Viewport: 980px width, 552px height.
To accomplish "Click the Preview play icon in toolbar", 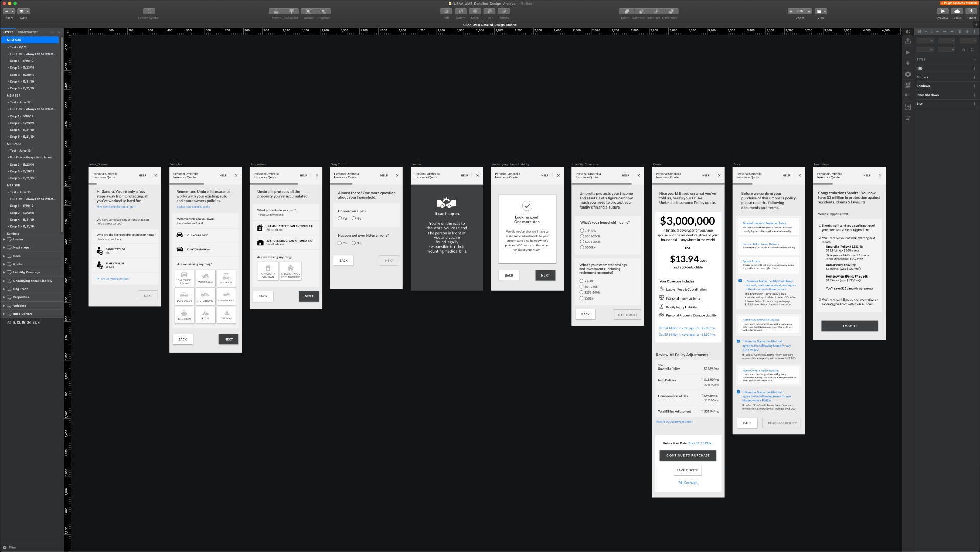I will (x=942, y=11).
